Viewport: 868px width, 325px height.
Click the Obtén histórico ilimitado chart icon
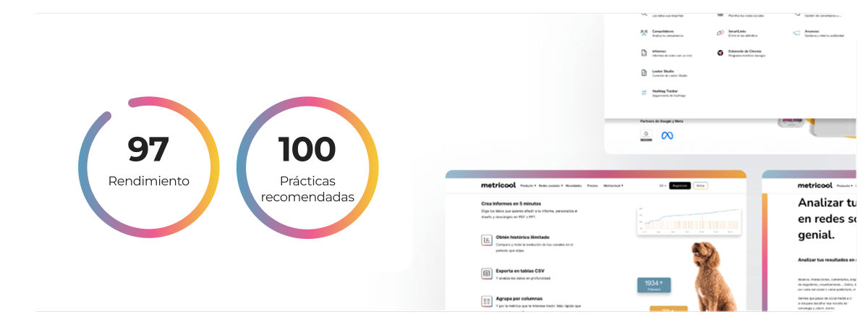coord(487,240)
